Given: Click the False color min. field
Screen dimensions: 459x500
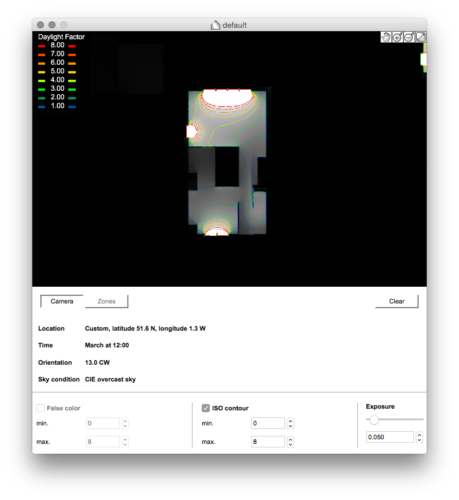Looking at the screenshot, I should coord(103,423).
